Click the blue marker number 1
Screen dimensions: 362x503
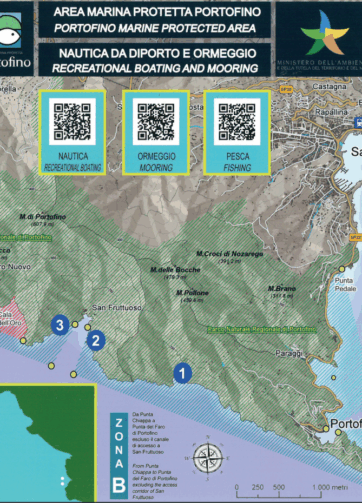(182, 373)
